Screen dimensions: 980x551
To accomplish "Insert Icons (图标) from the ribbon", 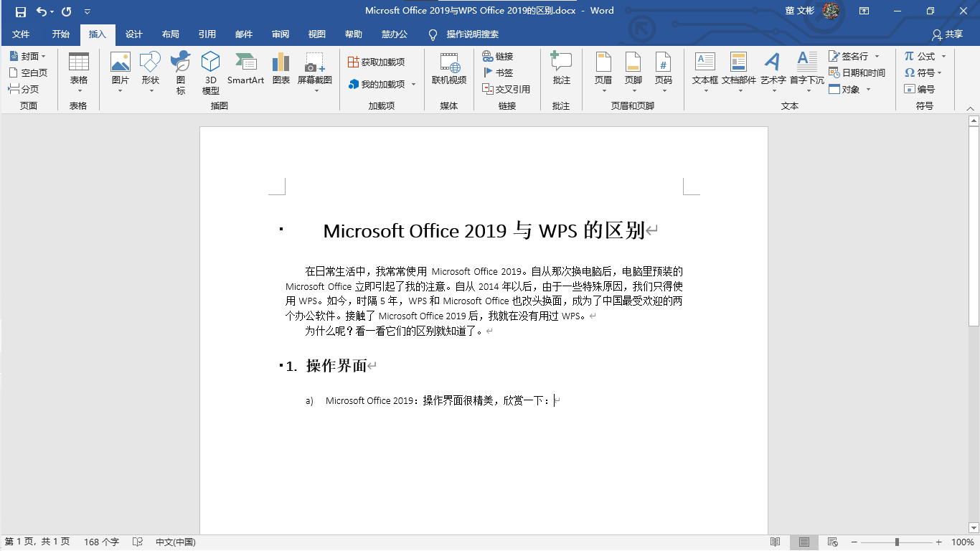I will pos(181,73).
